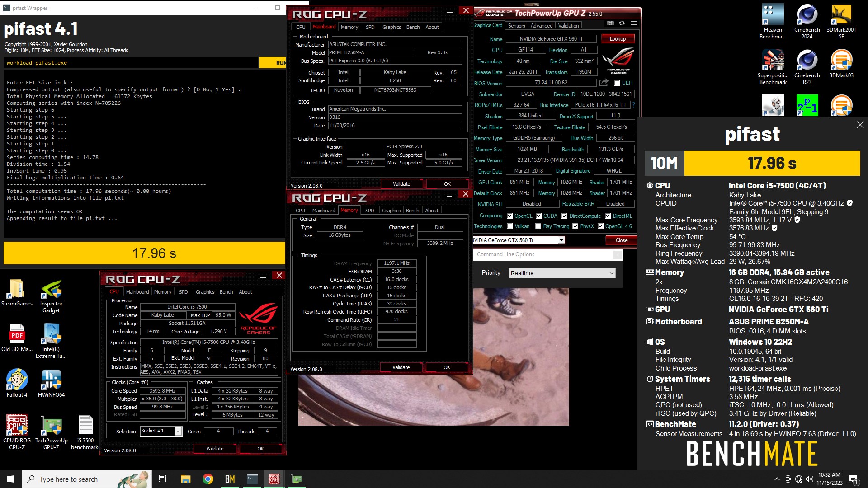Open the i5 7500 benchmarks text file
This screenshot has height=488, width=868.
pyautogui.click(x=85, y=432)
